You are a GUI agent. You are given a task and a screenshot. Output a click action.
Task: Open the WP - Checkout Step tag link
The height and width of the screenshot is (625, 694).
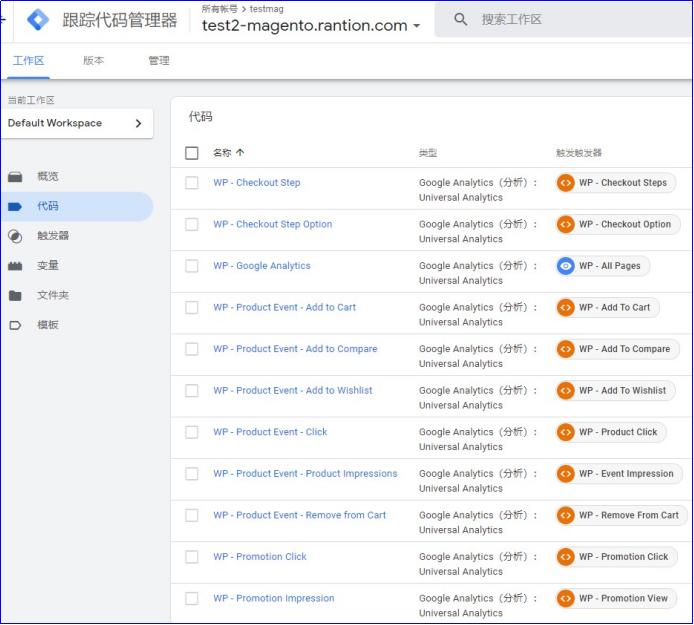pos(257,183)
